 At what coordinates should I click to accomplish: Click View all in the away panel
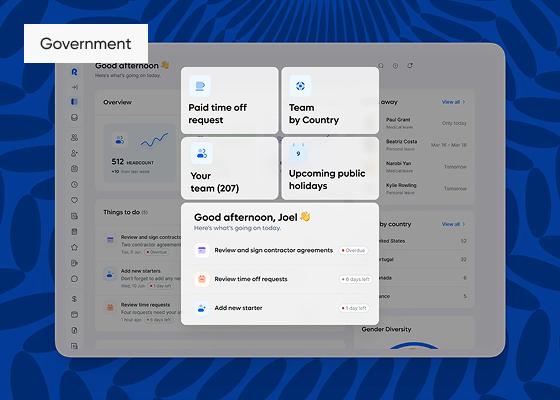pyautogui.click(x=451, y=102)
